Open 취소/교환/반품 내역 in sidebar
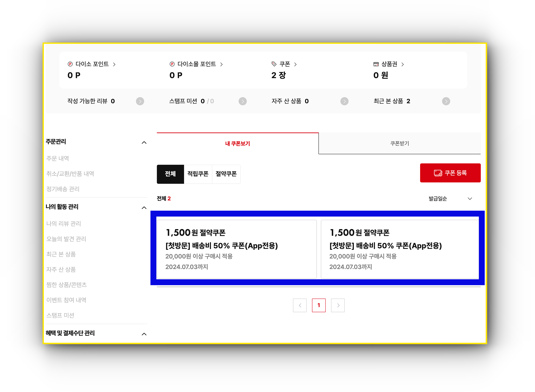The image size is (535, 392). point(70,174)
